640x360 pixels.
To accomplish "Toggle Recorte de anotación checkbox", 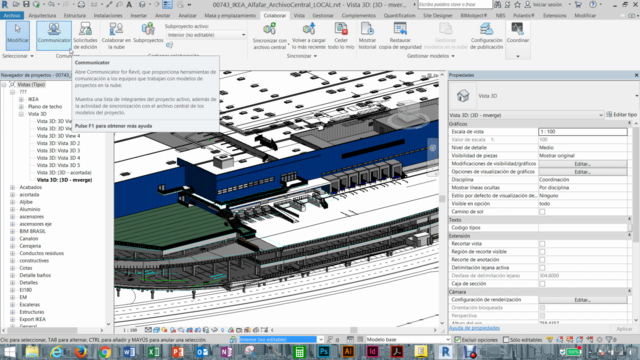I will point(542,260).
